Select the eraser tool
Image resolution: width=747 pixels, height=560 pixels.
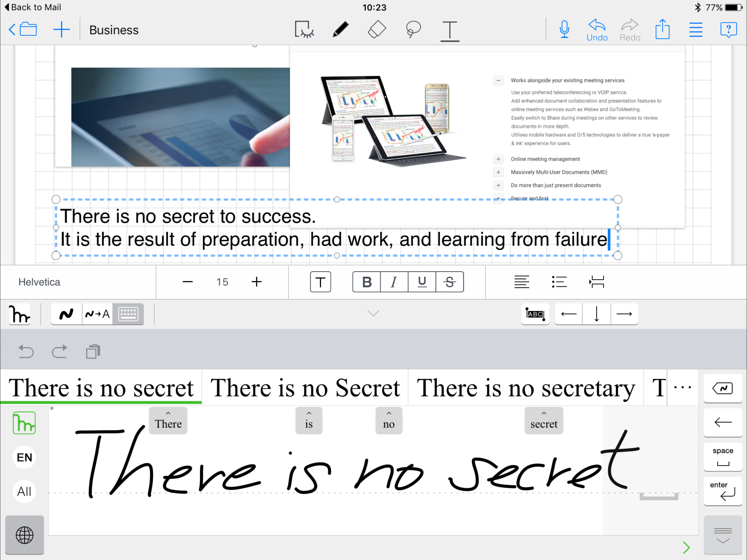point(377,30)
